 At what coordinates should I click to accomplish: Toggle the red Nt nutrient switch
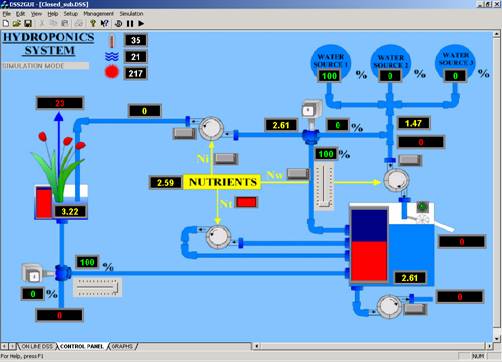pyautogui.click(x=246, y=202)
